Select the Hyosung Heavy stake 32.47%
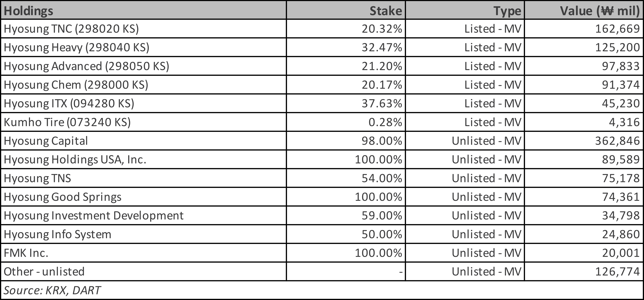Screen dimensions: 644x300 click(382, 48)
